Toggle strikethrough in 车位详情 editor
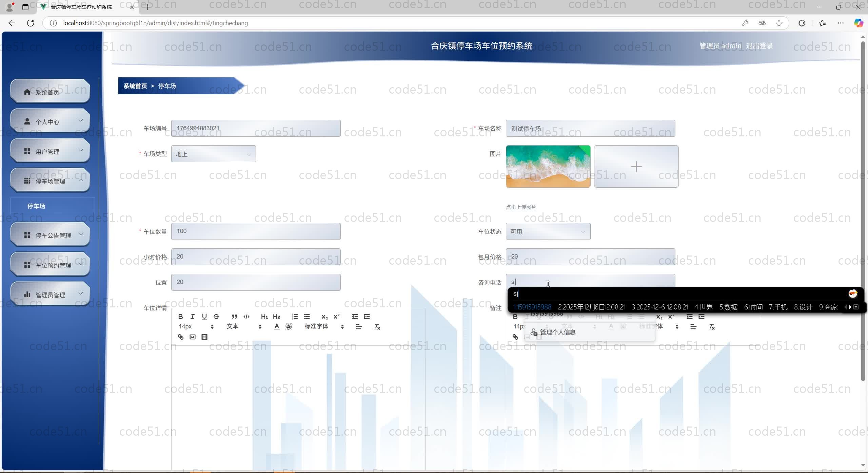Viewport: 868px width, 473px height. [216, 317]
